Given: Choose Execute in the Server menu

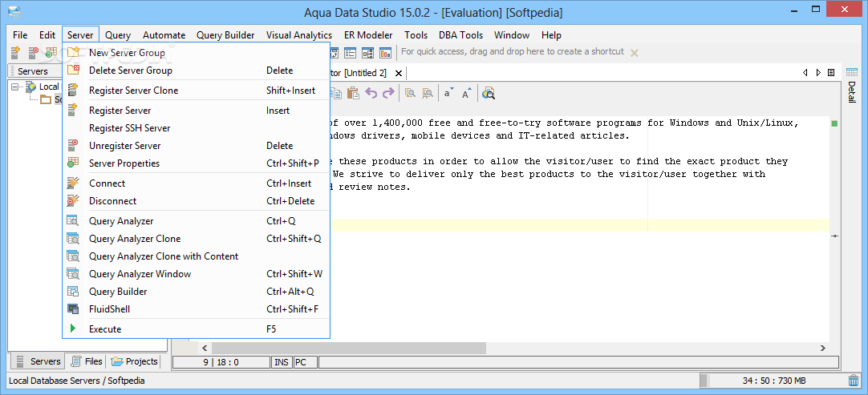Looking at the screenshot, I should point(197,329).
